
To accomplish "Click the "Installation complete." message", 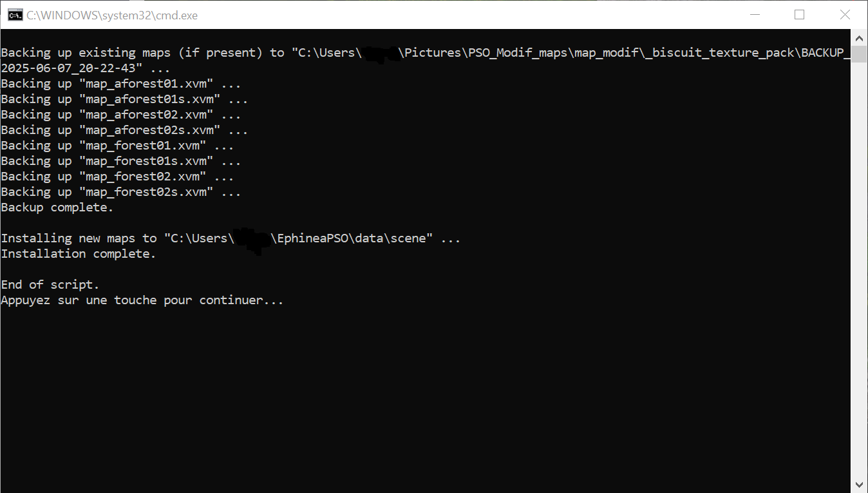I will click(x=79, y=254).
